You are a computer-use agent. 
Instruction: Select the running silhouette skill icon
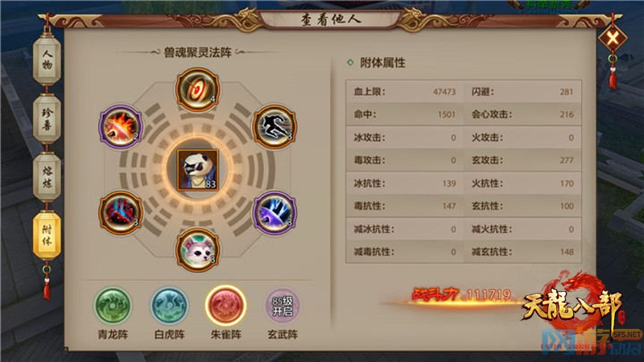coord(275,127)
